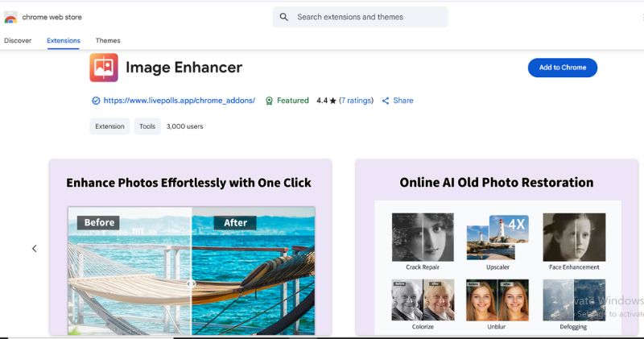Image resolution: width=644 pixels, height=339 pixels.
Task: Go to previous screenshot with left arrow
Action: (x=35, y=249)
